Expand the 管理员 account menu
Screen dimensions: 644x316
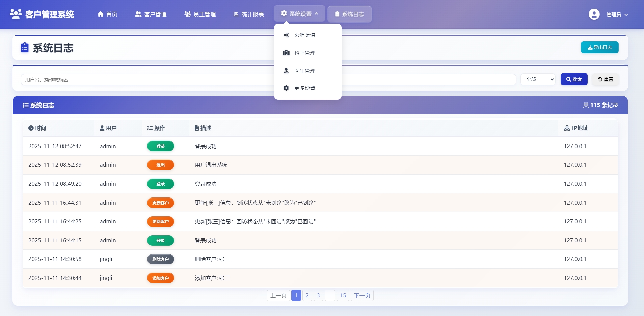point(617,15)
